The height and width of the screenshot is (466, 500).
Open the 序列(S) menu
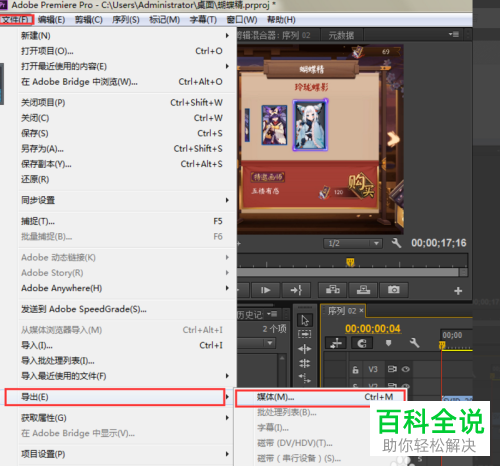(x=126, y=20)
